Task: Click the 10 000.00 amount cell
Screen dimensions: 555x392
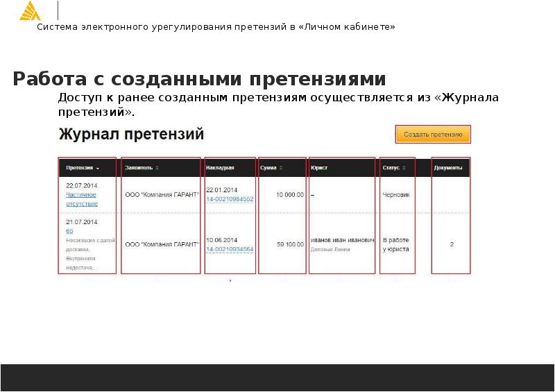Action: pos(290,195)
